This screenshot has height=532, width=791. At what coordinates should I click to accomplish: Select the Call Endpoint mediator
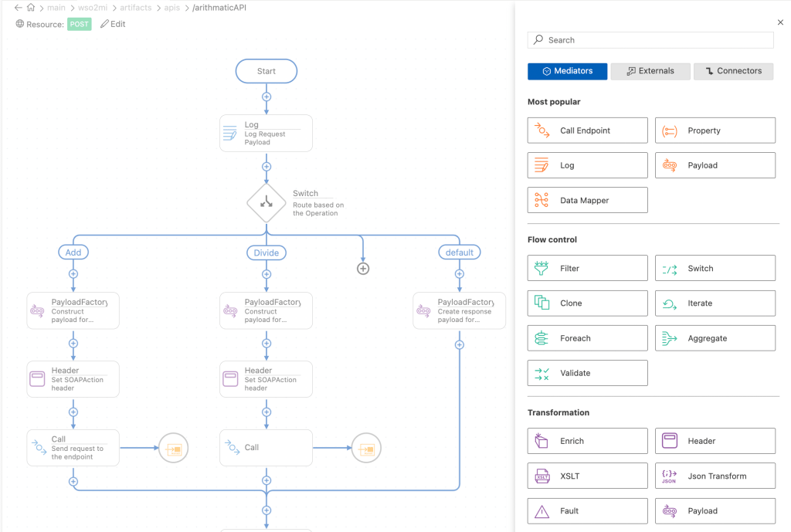(587, 130)
